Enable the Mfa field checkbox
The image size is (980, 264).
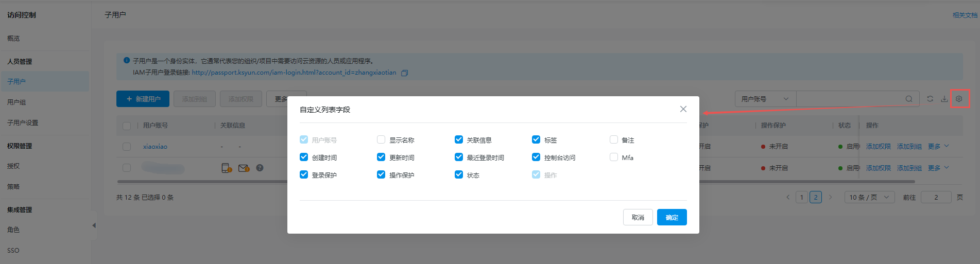coord(614,157)
